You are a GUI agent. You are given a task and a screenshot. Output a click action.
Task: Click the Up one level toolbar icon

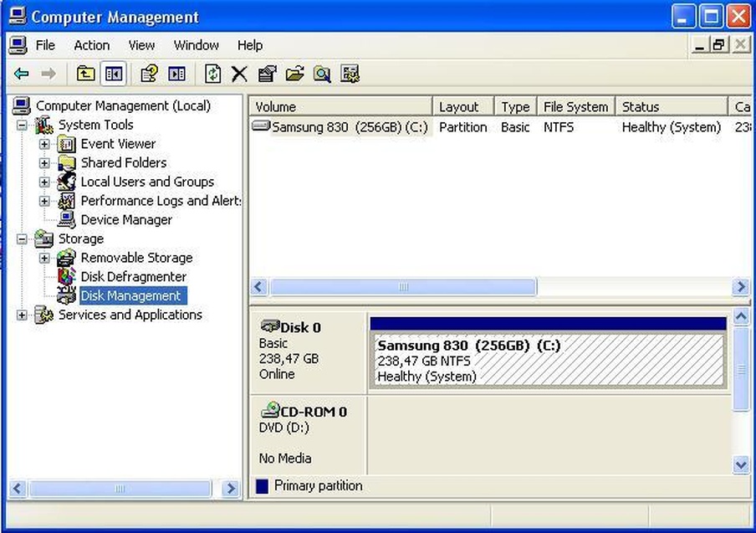[86, 74]
